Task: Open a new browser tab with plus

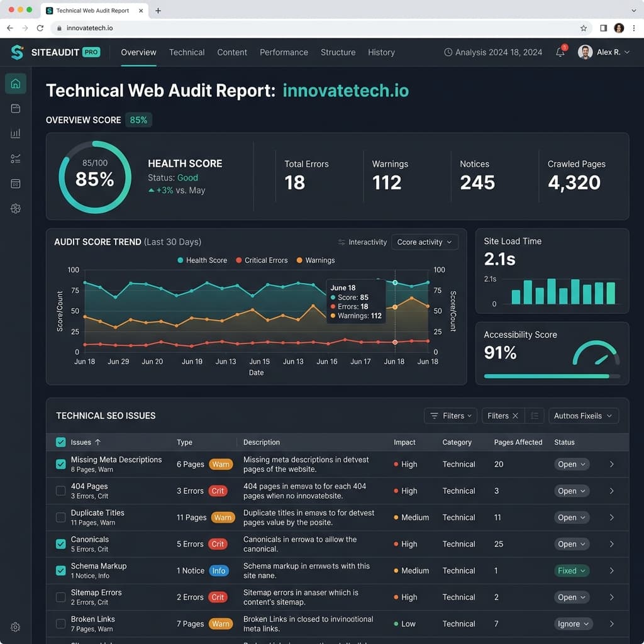Action: 158,11
